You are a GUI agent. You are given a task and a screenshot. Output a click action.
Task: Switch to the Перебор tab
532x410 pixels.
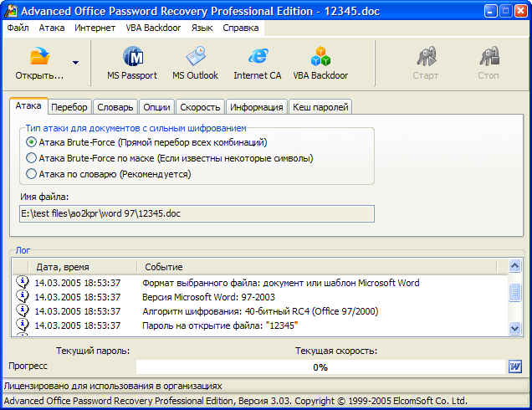click(69, 107)
